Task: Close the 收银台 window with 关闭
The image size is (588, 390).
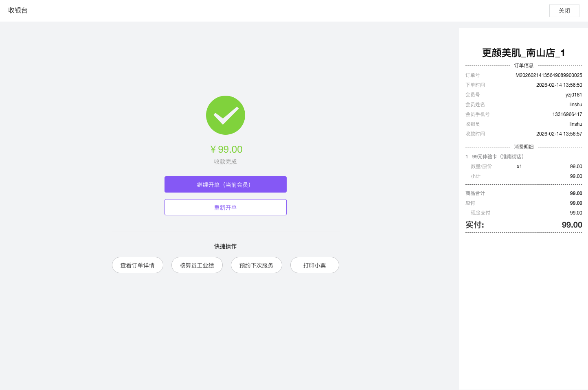Action: tap(564, 11)
